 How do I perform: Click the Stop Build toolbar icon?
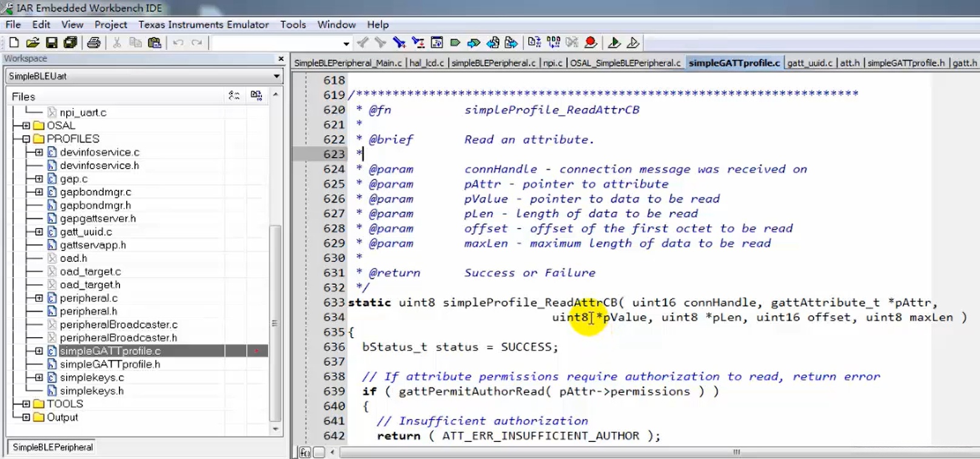coord(572,42)
